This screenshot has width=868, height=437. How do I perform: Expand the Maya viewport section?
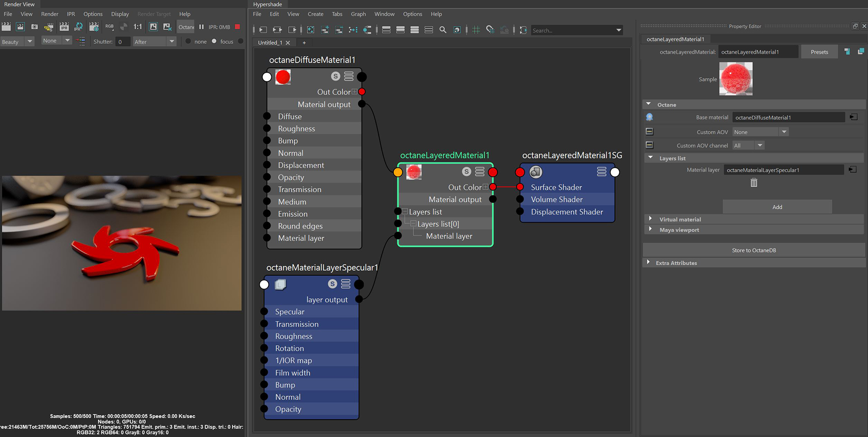pos(650,229)
